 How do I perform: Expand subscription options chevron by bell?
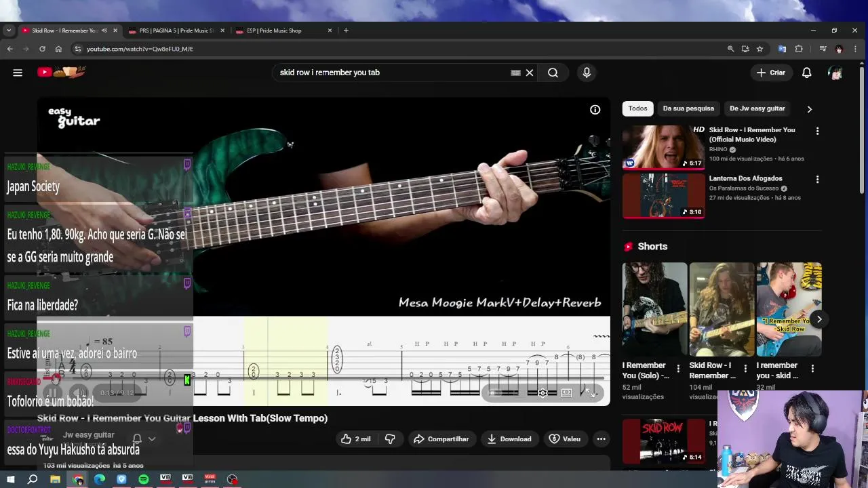152,439
